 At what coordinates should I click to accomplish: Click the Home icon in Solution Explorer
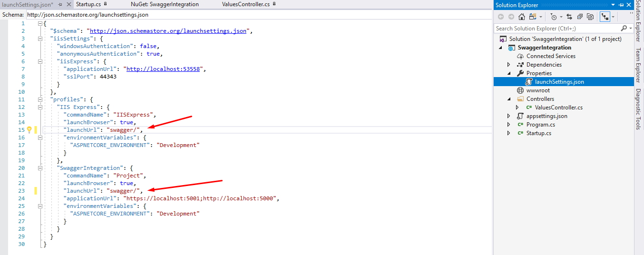pos(522,17)
